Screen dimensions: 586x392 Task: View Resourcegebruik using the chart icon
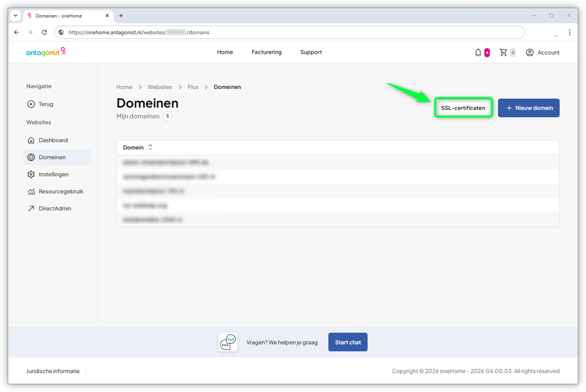(32, 191)
